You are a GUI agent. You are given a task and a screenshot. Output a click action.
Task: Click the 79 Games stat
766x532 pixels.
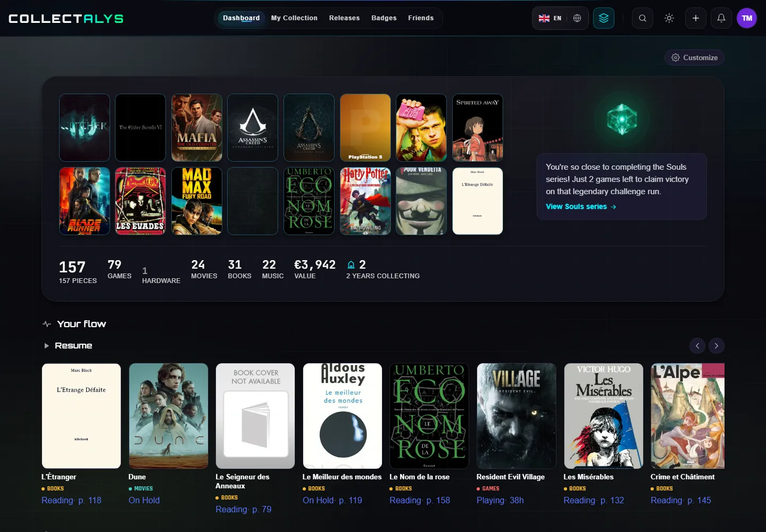119,269
